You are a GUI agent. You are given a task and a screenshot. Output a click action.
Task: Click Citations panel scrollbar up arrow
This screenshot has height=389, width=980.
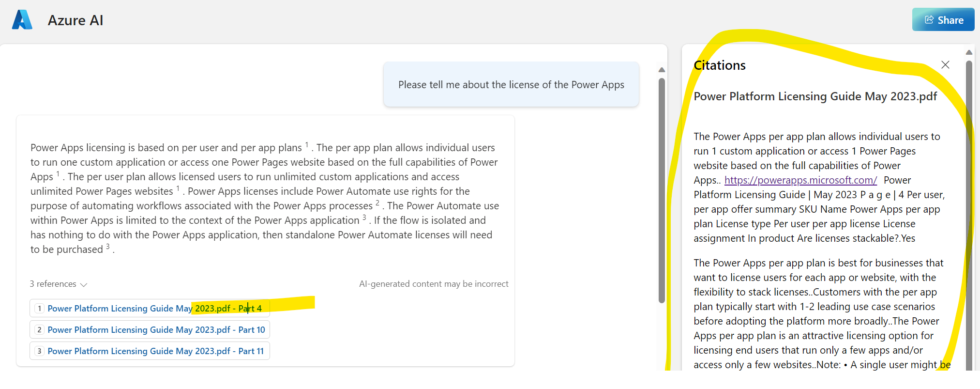[969, 52]
